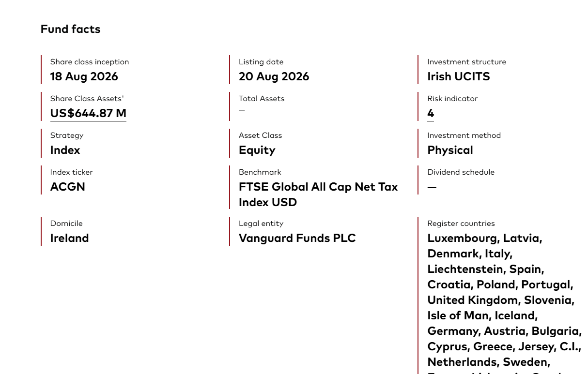Click the Investment method value Physical

coord(450,150)
